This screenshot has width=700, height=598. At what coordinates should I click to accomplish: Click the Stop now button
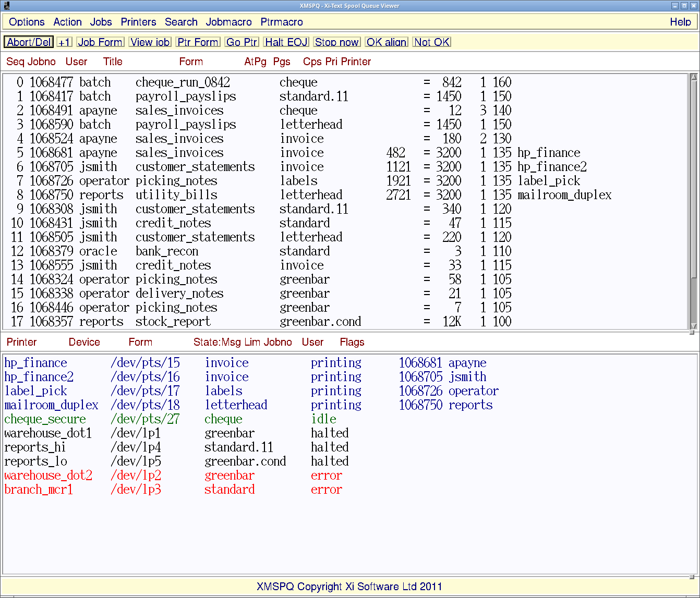[336, 42]
